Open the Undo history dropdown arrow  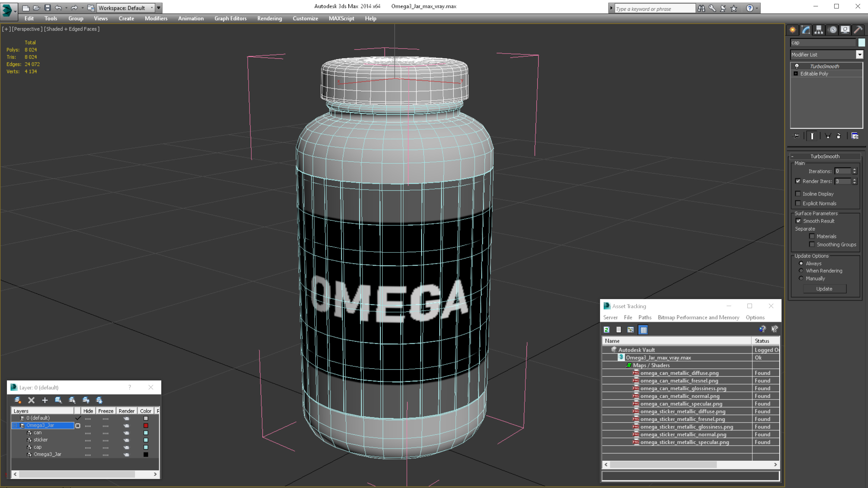pyautogui.click(x=66, y=8)
